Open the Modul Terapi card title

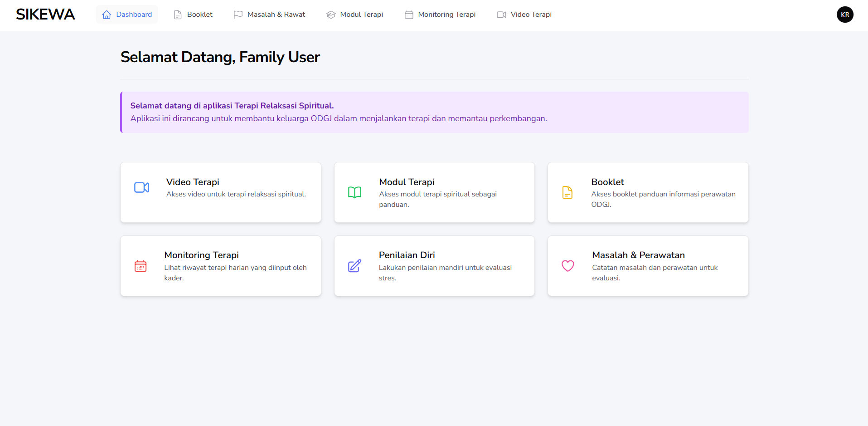coord(407,182)
